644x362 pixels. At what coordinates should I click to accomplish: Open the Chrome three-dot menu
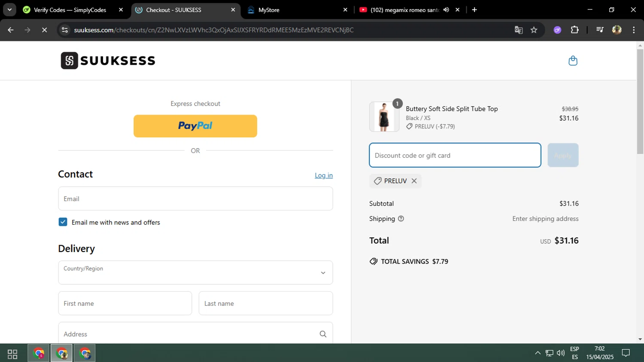[x=634, y=30]
